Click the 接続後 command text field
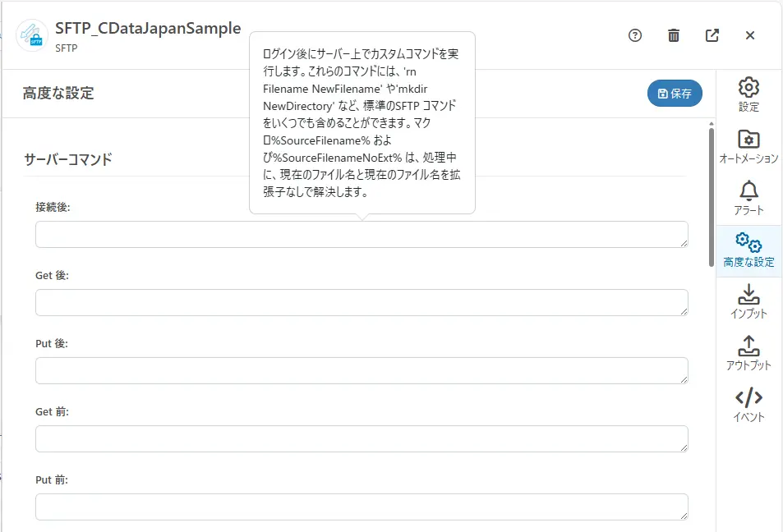This screenshot has width=783, height=532. point(362,234)
